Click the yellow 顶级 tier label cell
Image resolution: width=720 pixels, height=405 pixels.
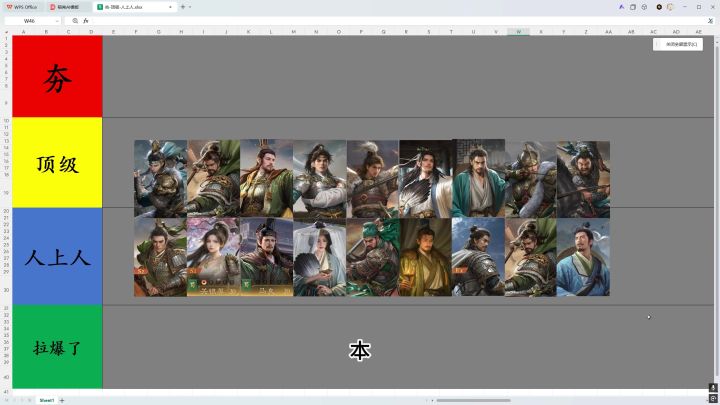coord(57,163)
